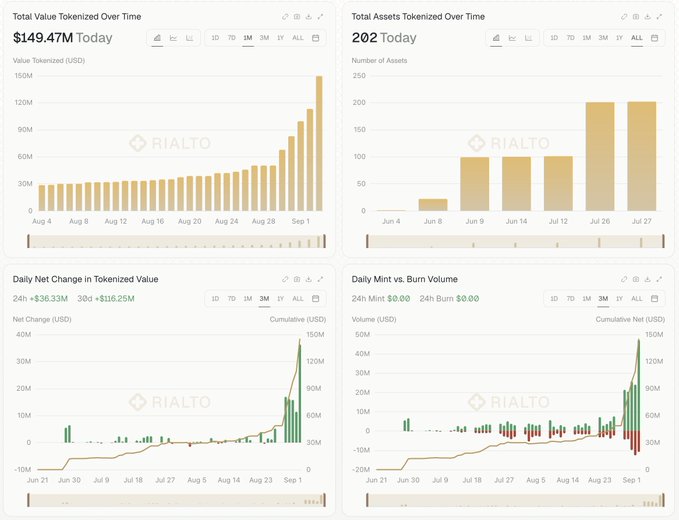The width and height of the screenshot is (679, 520).
Task: Download Total Assets Tokenized chart
Action: click(x=647, y=16)
